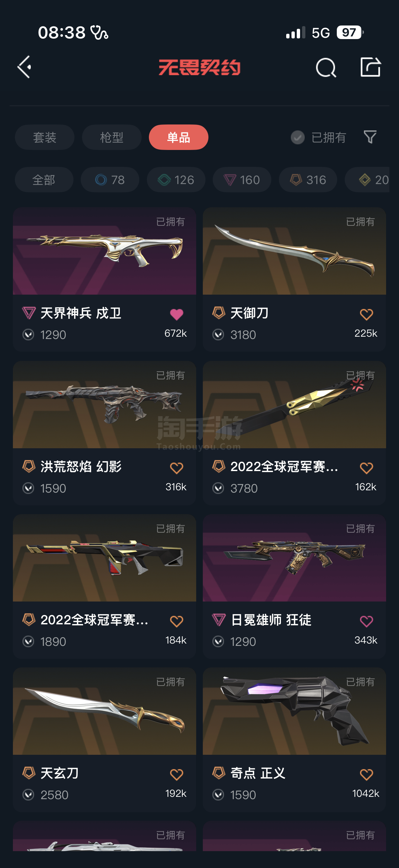This screenshot has height=868, width=399.
Task: Filter by pink tier 160 chip
Action: tap(242, 180)
